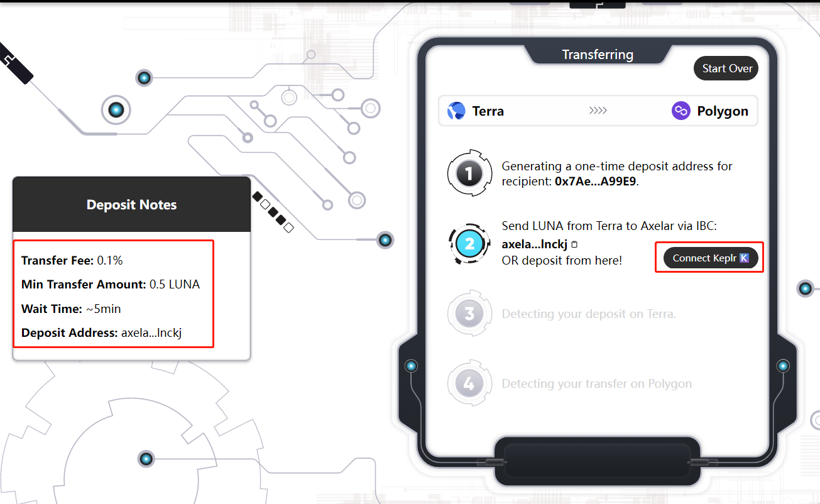Click the Start Over button
Image resolution: width=820 pixels, height=504 pixels.
726,68
